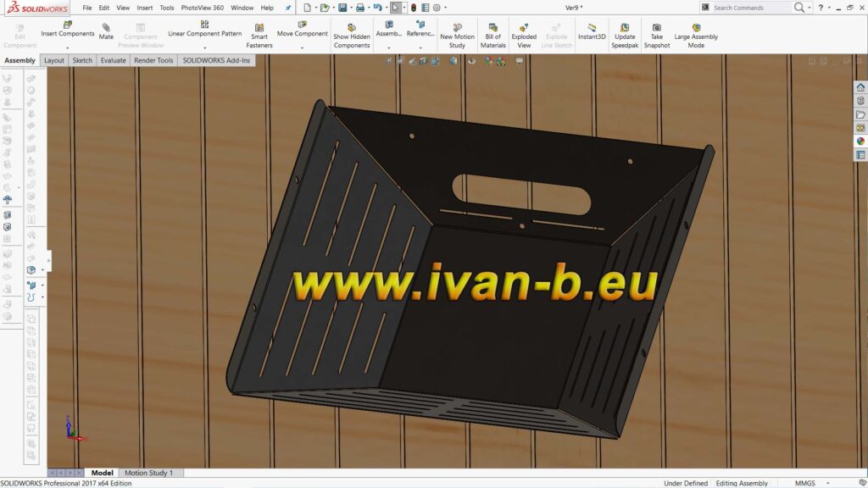Open the Print dropdown arrow

(369, 8)
